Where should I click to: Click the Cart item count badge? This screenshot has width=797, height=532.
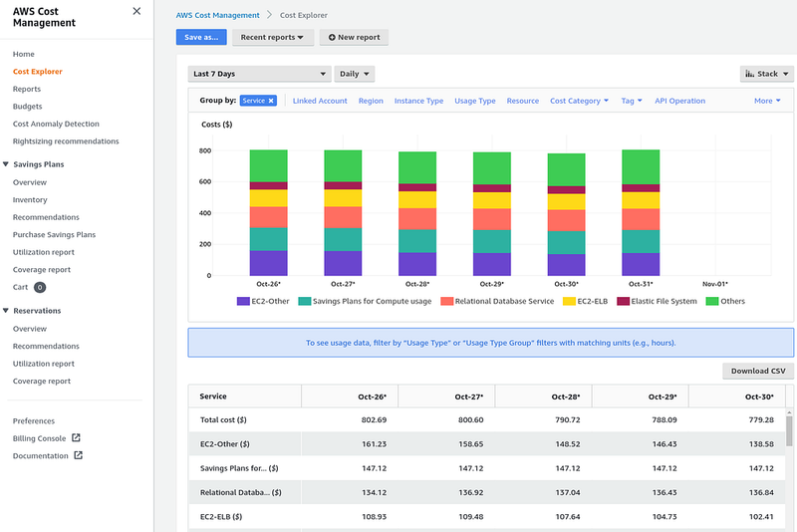pyautogui.click(x=40, y=287)
